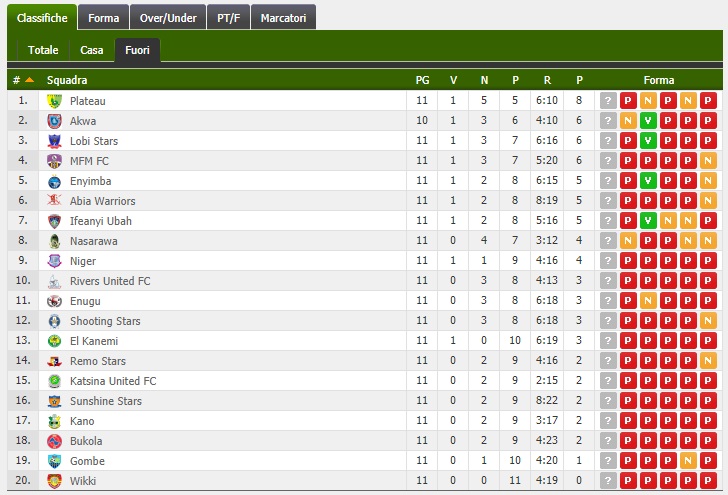728x495 pixels.
Task: Click the Akwa team crest icon
Action: click(x=54, y=121)
